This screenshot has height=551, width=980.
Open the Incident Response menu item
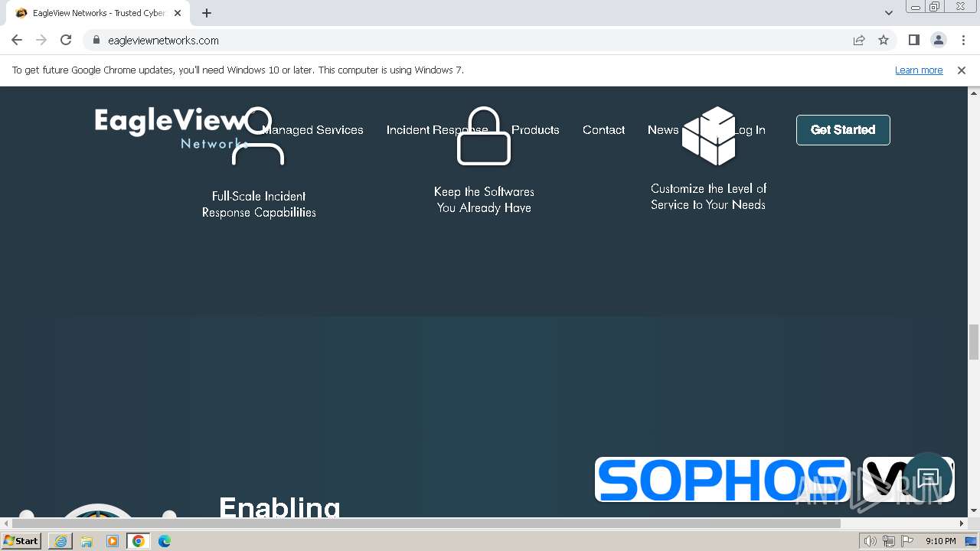(437, 130)
